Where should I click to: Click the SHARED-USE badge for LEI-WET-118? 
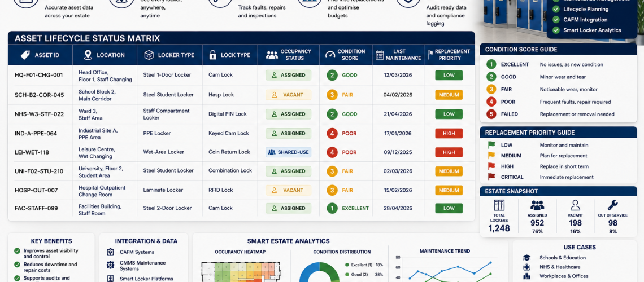288,152
